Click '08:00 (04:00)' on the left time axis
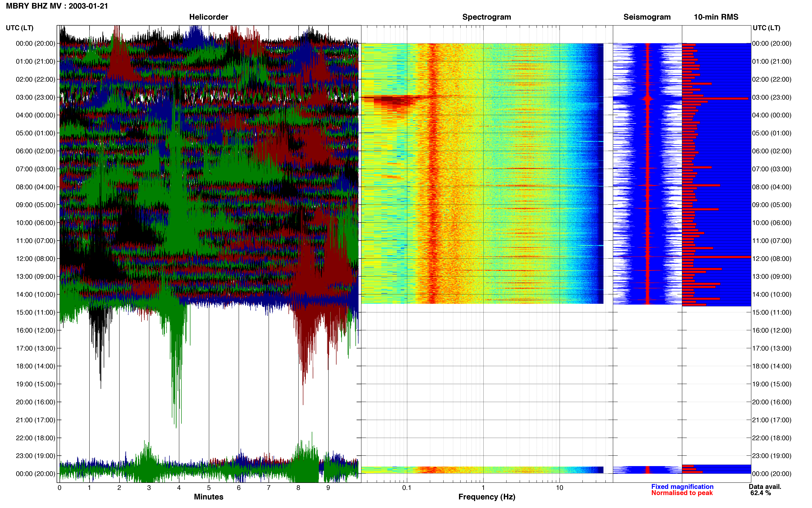This screenshot has height=508, width=812. click(x=36, y=187)
